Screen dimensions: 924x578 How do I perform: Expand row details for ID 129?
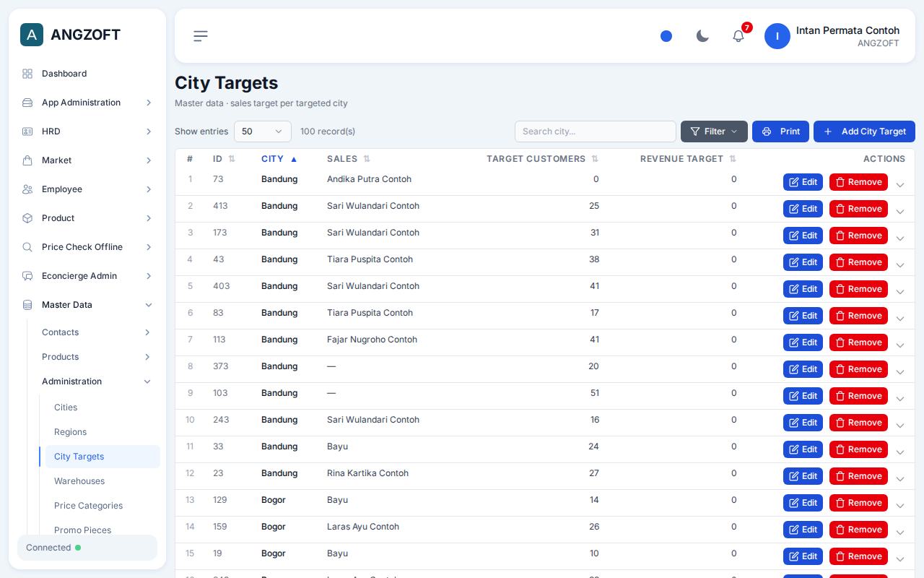point(900,506)
